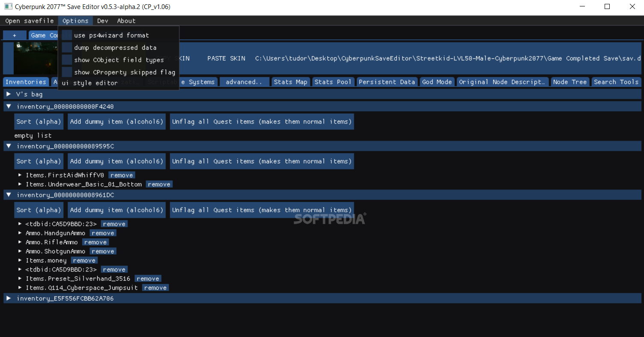
Task: Toggle 'show CProperty skipped flag' checkbox
Action: tap(67, 72)
